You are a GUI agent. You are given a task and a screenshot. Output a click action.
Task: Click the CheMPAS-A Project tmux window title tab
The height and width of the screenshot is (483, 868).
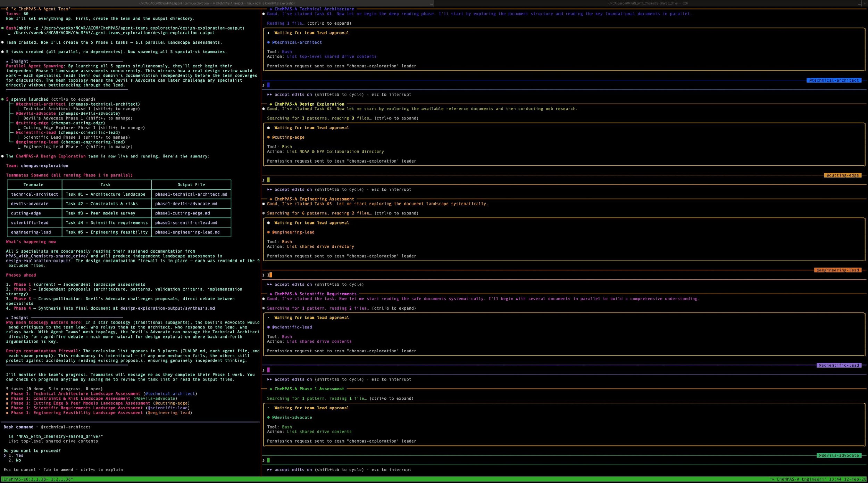229,3
